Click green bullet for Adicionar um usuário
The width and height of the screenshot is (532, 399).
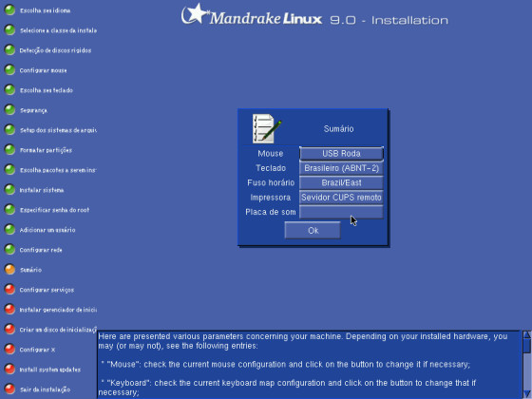click(x=9, y=229)
